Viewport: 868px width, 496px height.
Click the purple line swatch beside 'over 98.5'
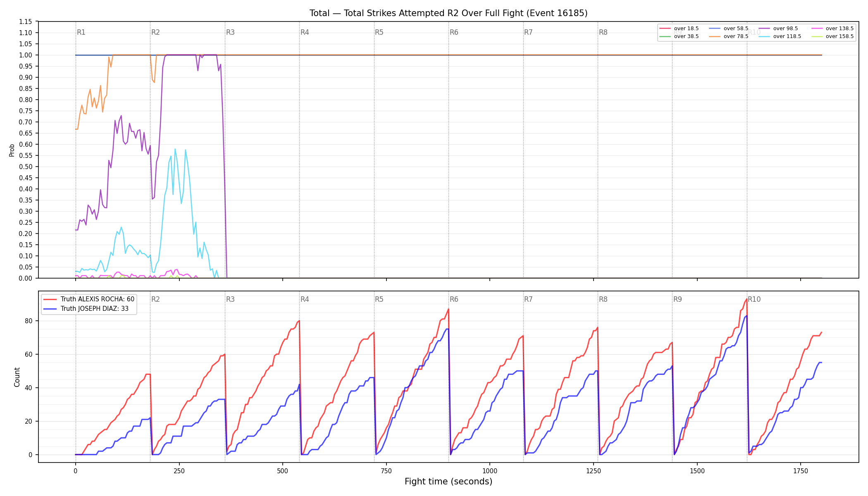coord(764,29)
